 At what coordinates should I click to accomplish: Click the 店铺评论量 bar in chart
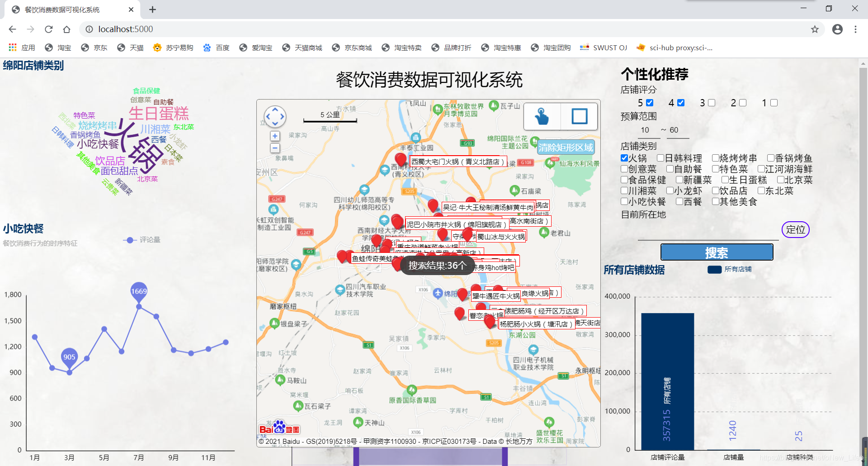667,381
